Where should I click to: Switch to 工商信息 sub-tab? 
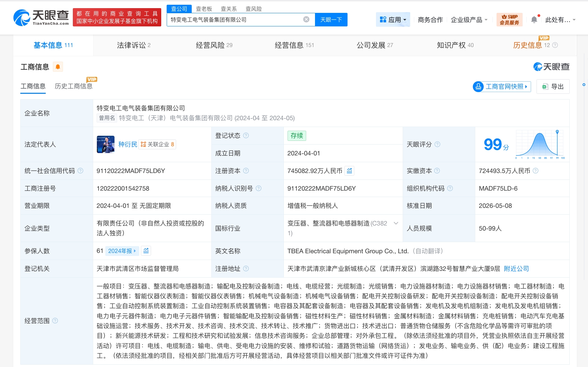33,86
